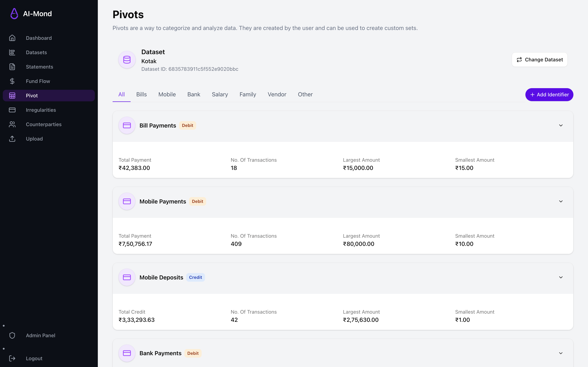
Task: Open the Statements link text
Action: tap(40, 67)
